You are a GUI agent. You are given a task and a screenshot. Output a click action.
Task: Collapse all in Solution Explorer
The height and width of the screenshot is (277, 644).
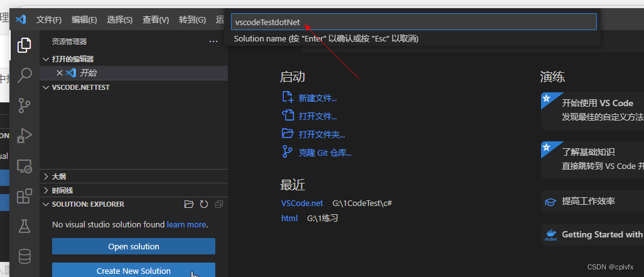tap(219, 204)
